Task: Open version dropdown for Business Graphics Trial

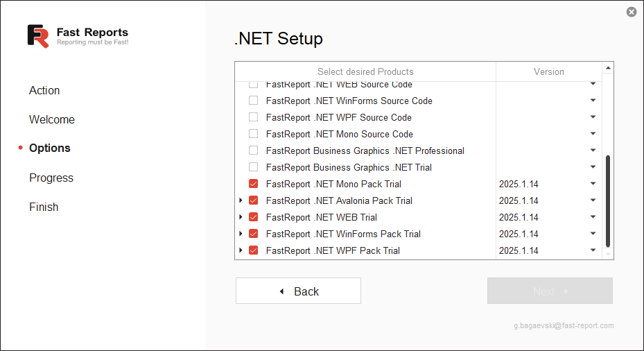Action: [x=593, y=167]
